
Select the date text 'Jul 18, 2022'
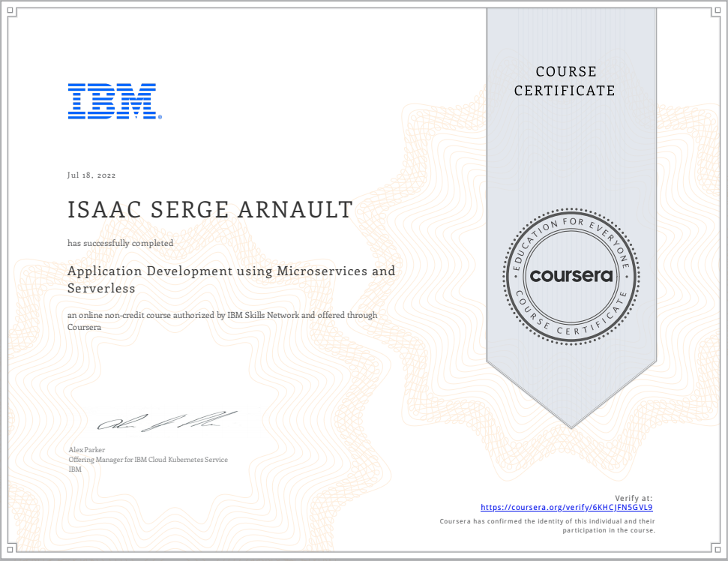(91, 175)
